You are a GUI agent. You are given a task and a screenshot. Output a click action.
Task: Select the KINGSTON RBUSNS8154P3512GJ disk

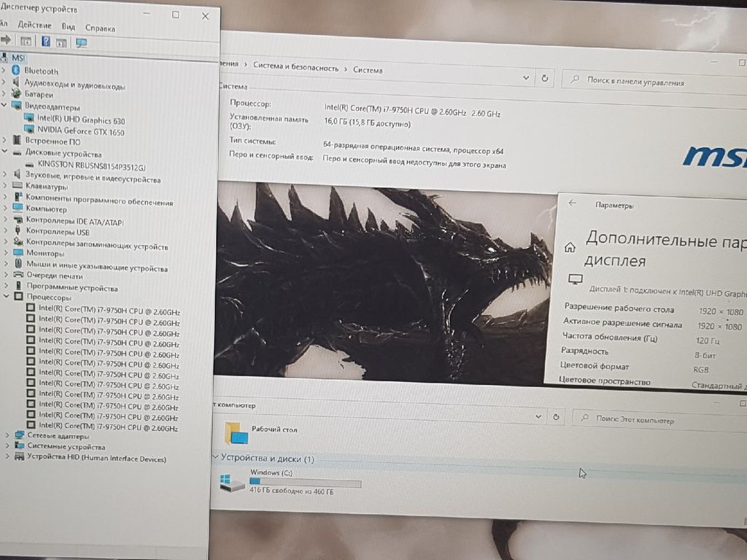91,166
